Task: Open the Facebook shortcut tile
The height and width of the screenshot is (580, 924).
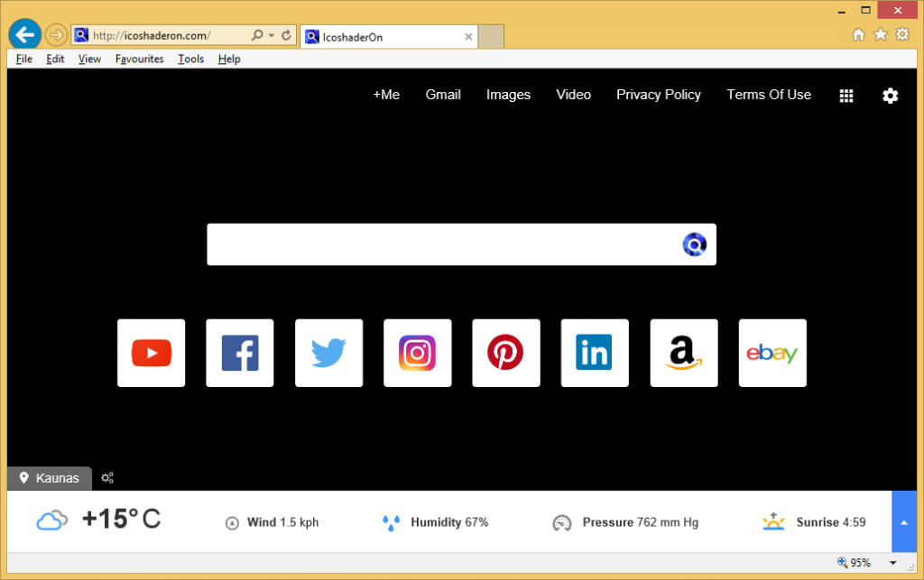Action: point(240,353)
